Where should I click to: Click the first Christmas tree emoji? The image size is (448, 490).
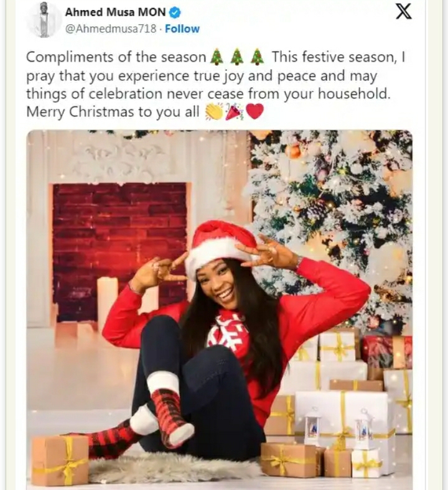pyautogui.click(x=216, y=57)
